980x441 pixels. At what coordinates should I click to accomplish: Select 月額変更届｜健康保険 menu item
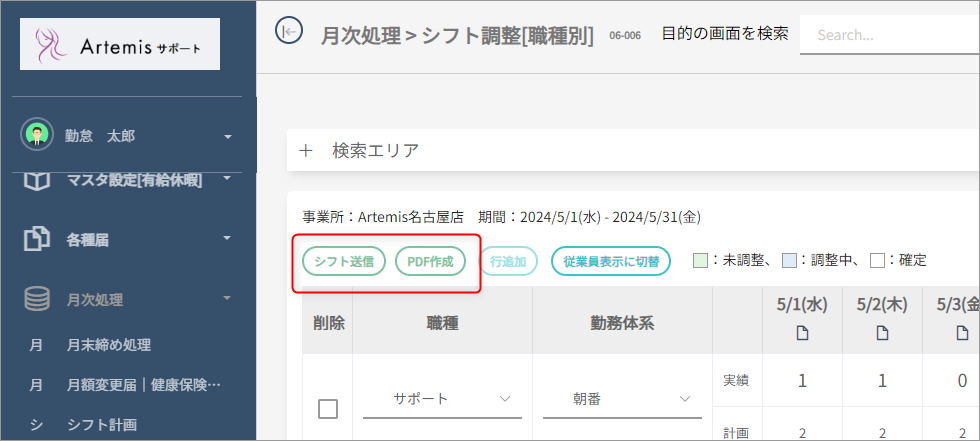click(x=142, y=385)
